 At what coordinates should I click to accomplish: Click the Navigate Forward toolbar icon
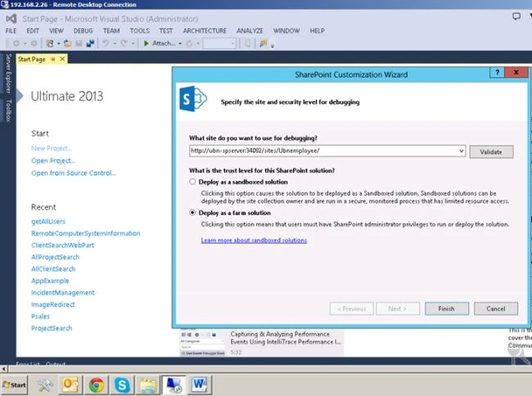34,43
